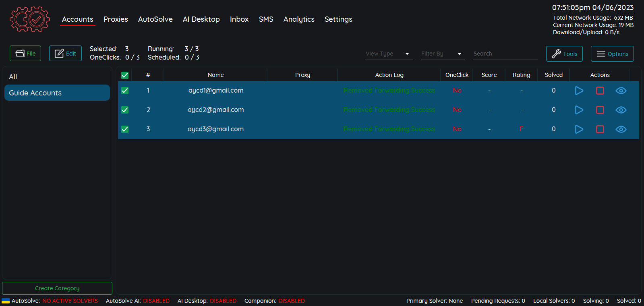
Task: Click the Actions column header
Action: pyautogui.click(x=600, y=75)
